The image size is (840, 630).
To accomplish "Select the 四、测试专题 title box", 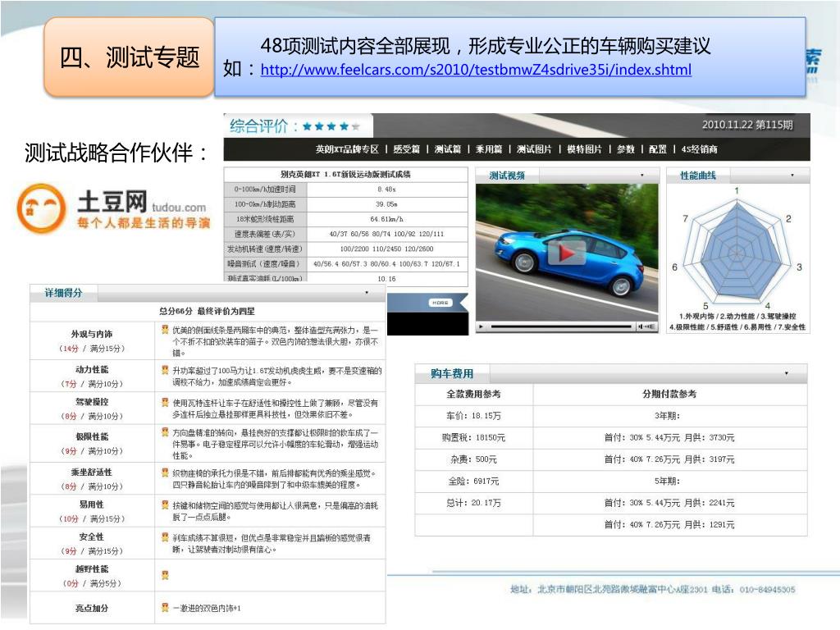I will pyautogui.click(x=129, y=57).
